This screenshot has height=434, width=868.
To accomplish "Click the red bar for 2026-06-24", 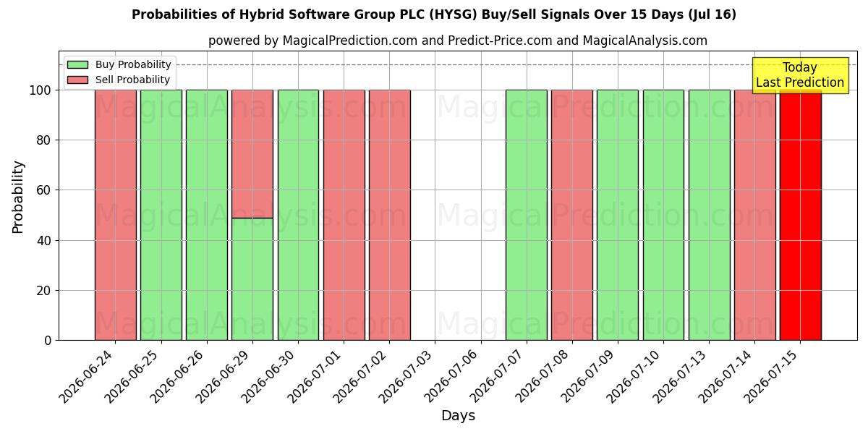I will pos(116,215).
